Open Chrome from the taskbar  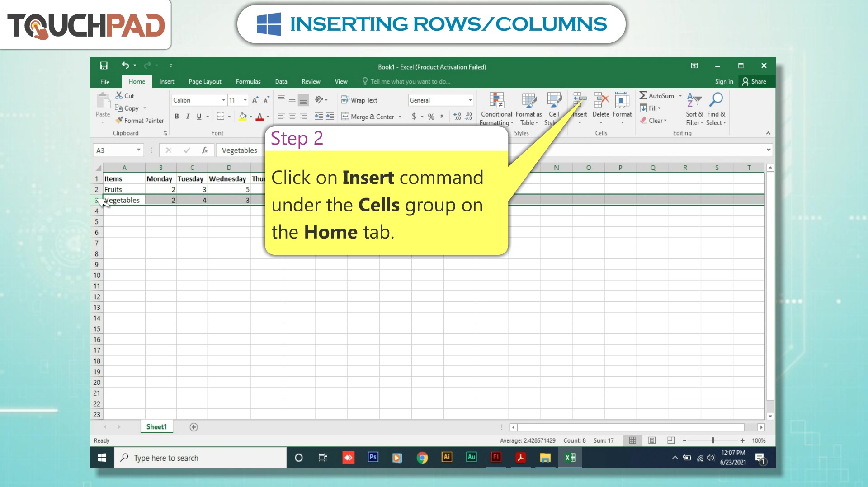point(422,458)
